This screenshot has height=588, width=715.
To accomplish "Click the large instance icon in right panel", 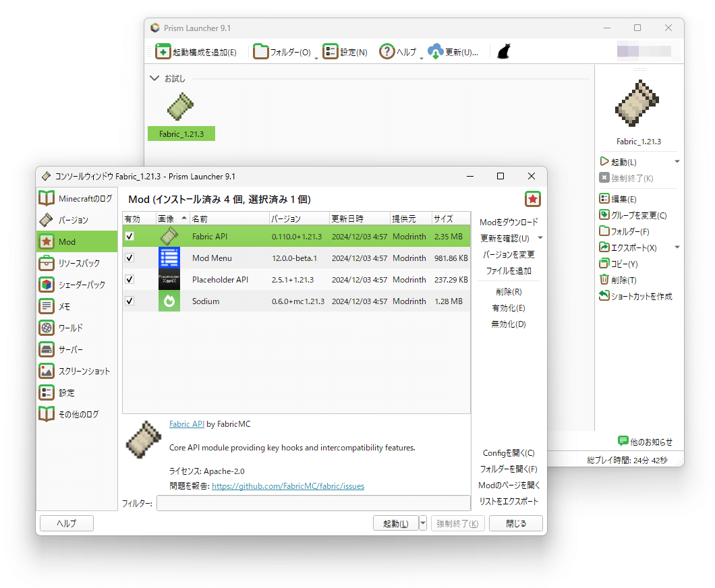I will [637, 103].
